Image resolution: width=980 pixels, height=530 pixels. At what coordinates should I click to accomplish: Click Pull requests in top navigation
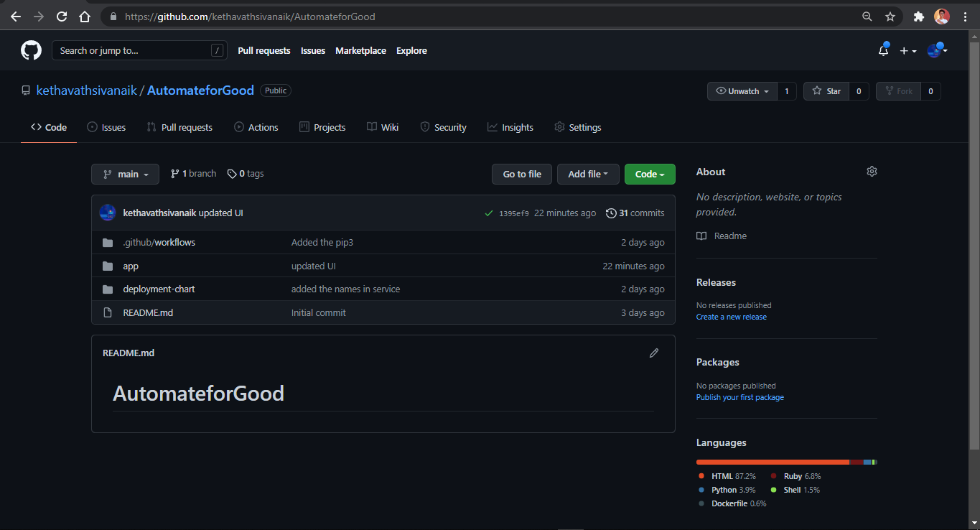[264, 50]
